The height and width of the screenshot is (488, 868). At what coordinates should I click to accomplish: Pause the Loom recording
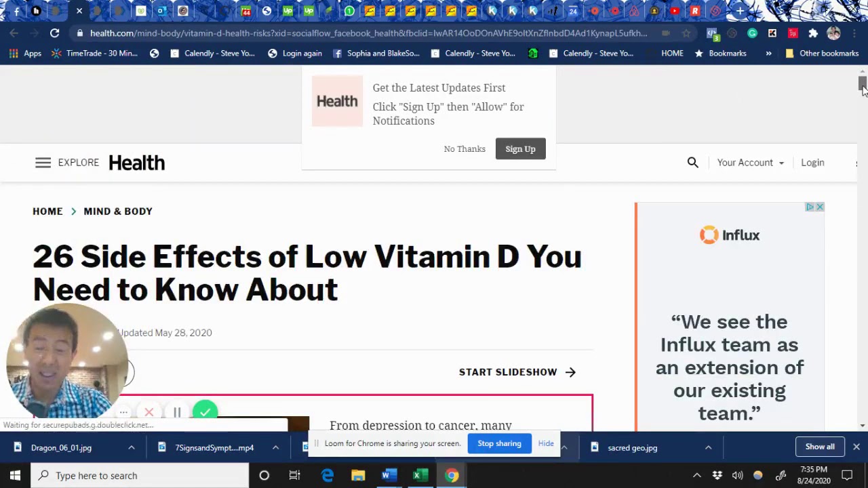click(177, 412)
